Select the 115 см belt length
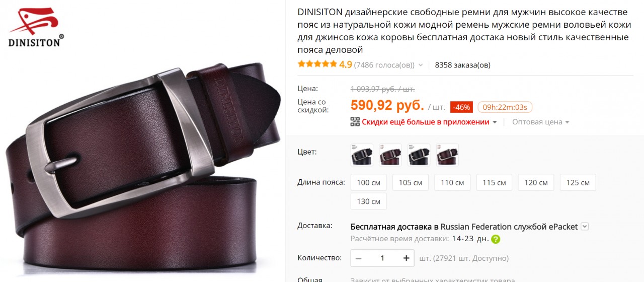 pyautogui.click(x=494, y=182)
